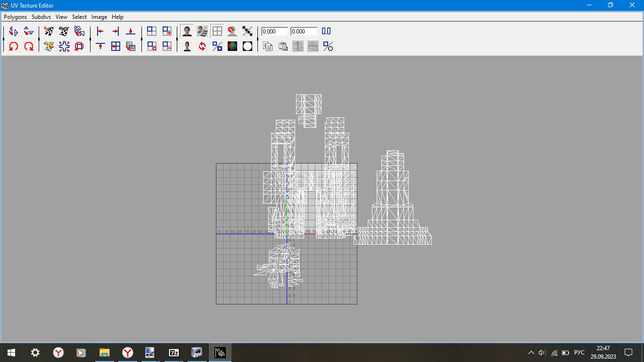Click the Flip UVs horizontally icon
The width and height of the screenshot is (644, 362).
tap(14, 32)
